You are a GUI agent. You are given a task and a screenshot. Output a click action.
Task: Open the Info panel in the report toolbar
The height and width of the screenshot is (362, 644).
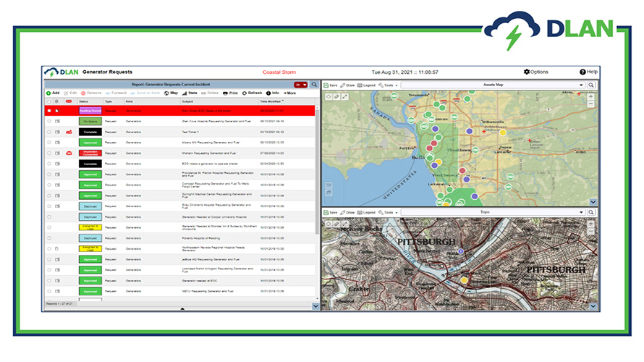click(273, 93)
